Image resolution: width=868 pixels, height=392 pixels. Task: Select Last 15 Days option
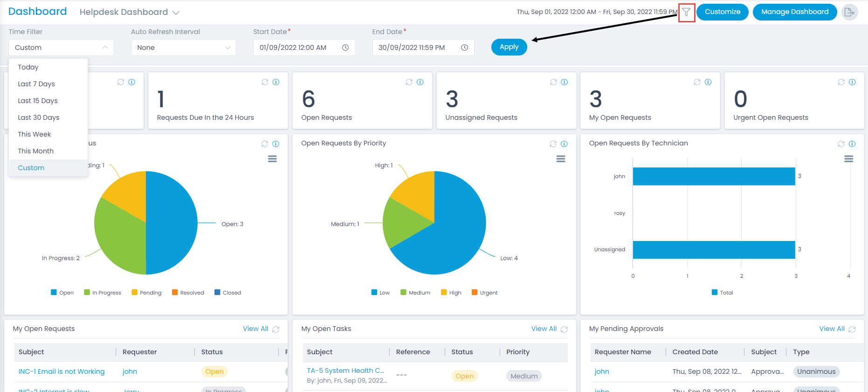click(x=48, y=101)
